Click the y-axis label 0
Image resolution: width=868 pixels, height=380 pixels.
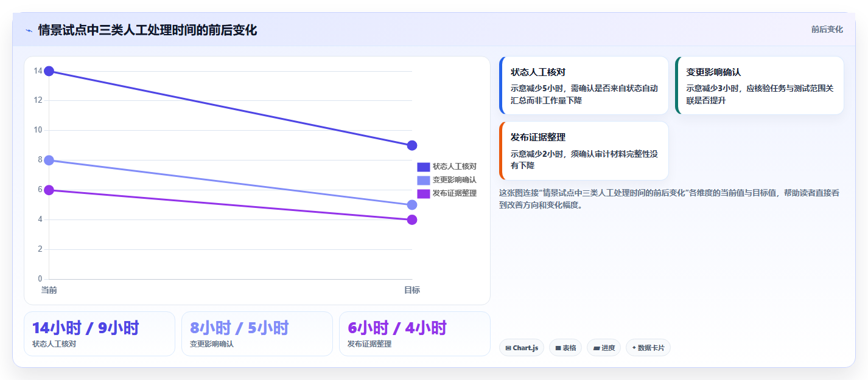coord(40,279)
